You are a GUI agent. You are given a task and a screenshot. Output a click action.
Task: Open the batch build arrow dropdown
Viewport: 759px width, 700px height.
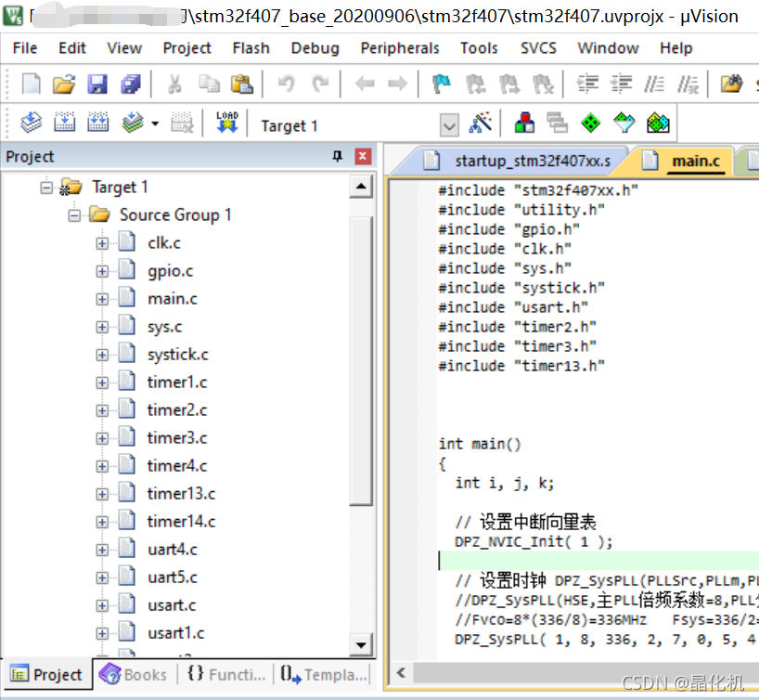pyautogui.click(x=155, y=124)
